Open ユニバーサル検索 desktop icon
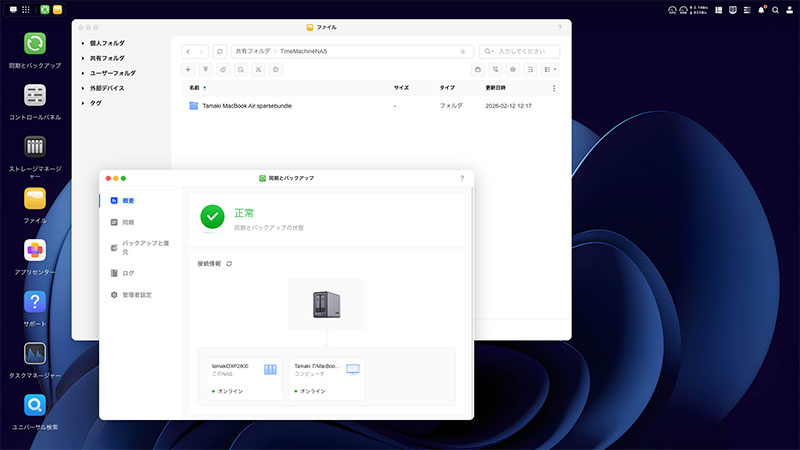 pos(35,405)
